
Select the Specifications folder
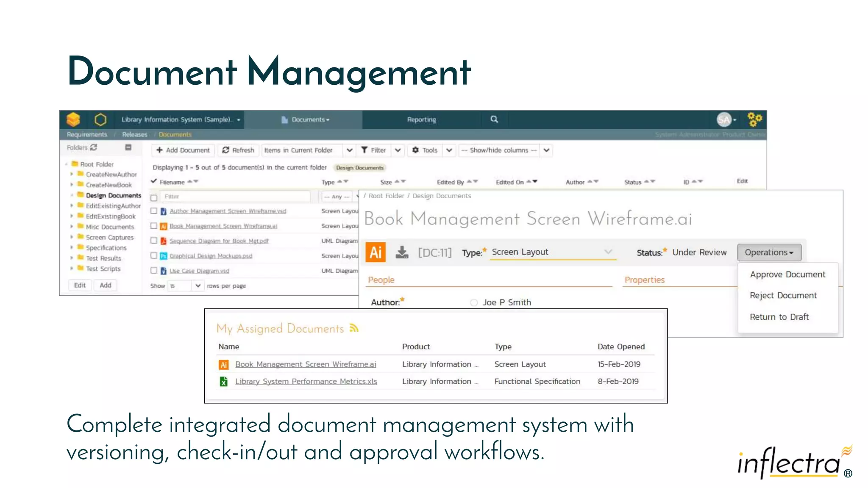click(x=106, y=248)
